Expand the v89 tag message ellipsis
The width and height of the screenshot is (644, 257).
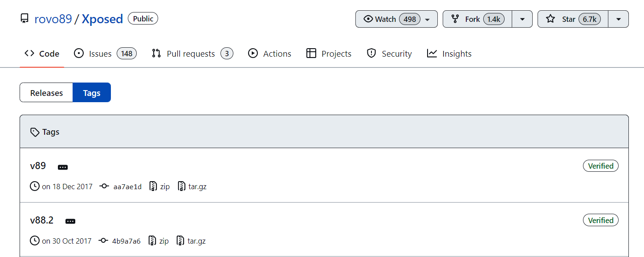coord(63,167)
